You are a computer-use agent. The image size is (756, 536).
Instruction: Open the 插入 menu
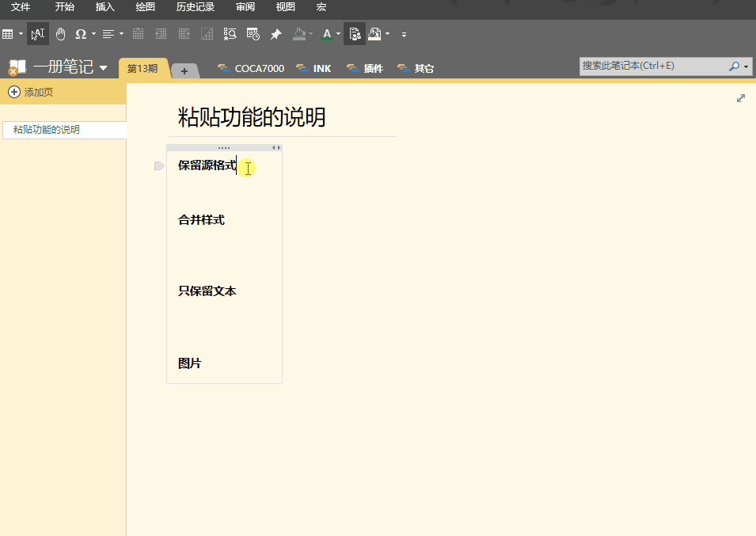click(104, 7)
